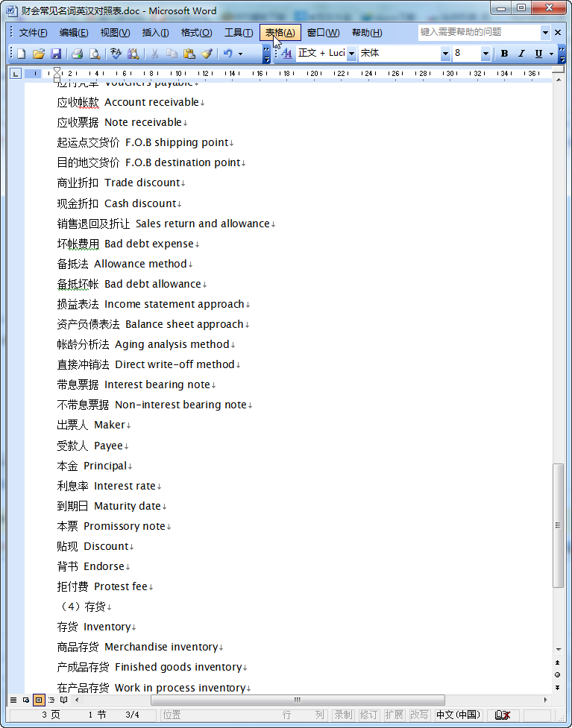The height and width of the screenshot is (728, 572).
Task: Open the style dropdown showing 正文 + Luci
Action: (352, 54)
